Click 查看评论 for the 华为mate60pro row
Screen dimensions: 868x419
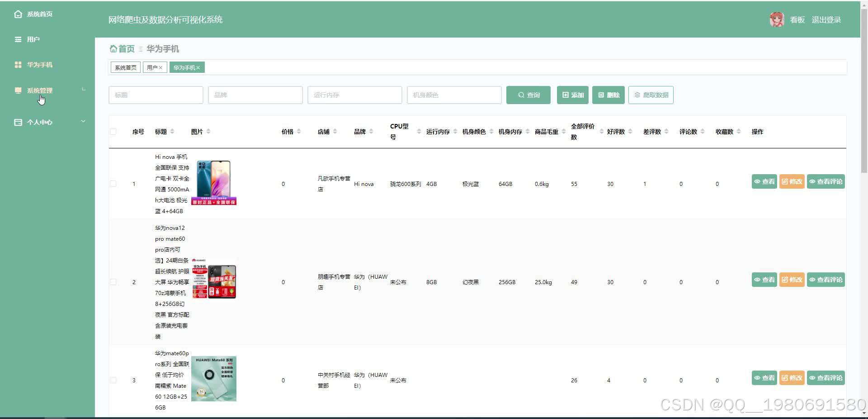pos(826,378)
